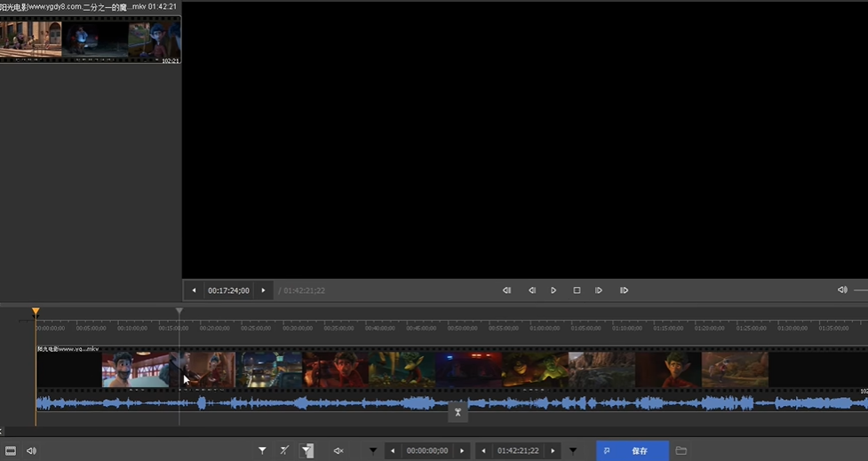Screen dimensions: 868x461
Task: Click the blue 保存 save button
Action: tap(633, 450)
